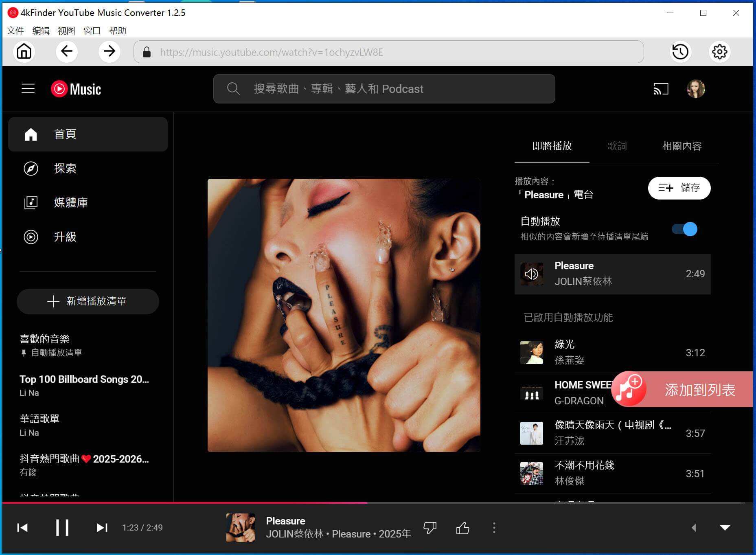Switch to the 即將播放 tab
This screenshot has height=555, width=756.
click(552, 146)
